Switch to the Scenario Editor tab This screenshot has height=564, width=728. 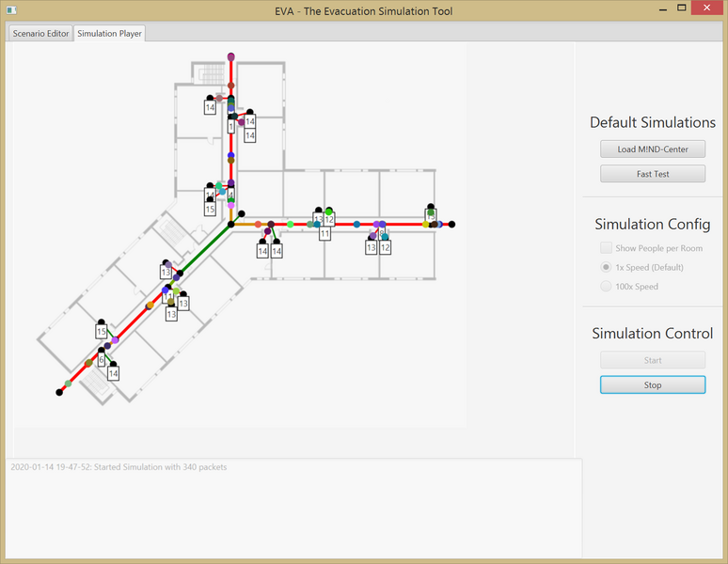click(40, 33)
